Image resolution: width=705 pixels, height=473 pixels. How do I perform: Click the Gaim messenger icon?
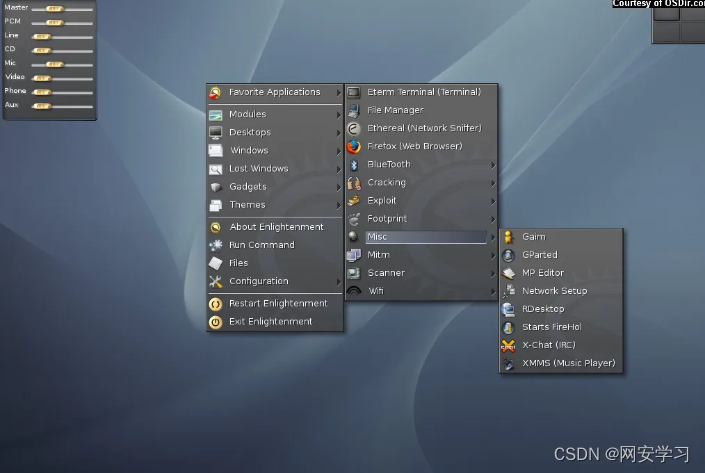509,237
